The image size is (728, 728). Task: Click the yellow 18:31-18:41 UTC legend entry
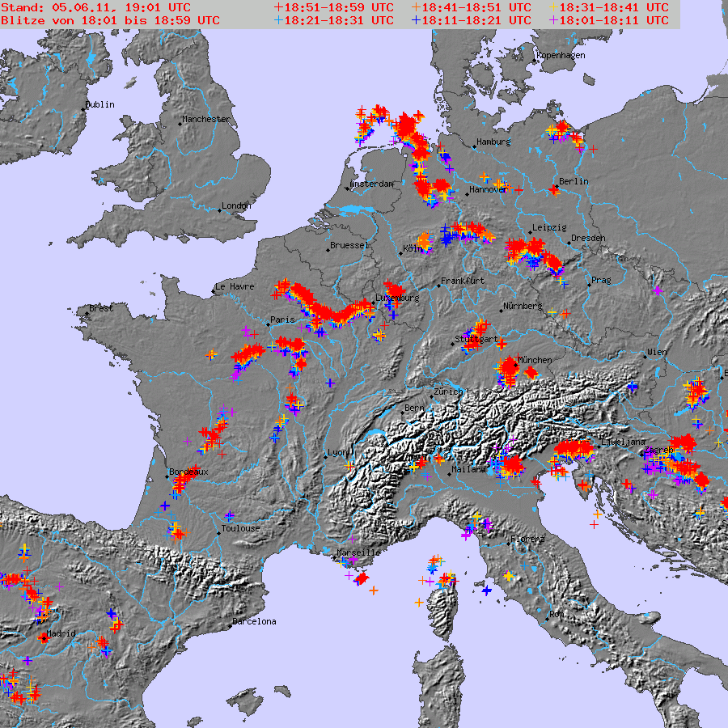coord(608,7)
